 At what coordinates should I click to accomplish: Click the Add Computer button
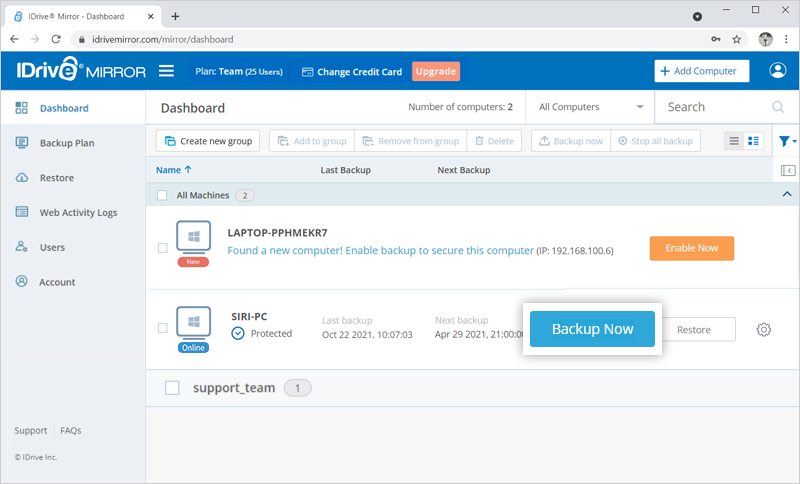(702, 71)
